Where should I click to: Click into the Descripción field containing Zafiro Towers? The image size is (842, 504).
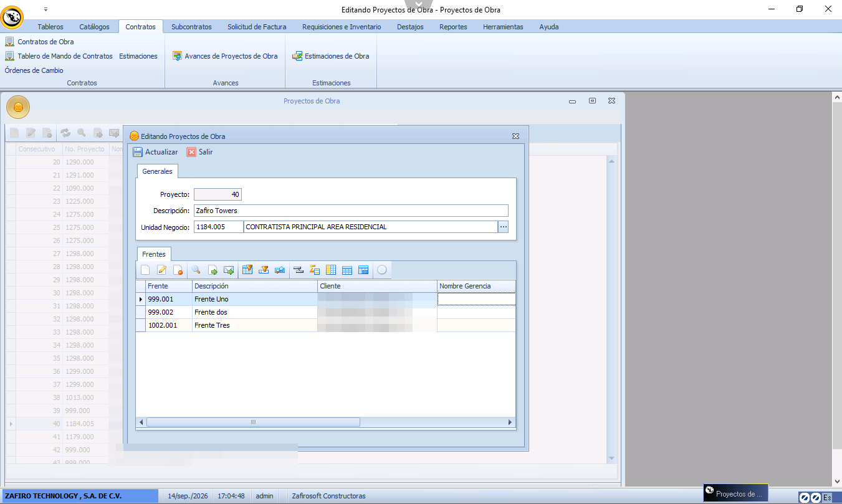[351, 211]
